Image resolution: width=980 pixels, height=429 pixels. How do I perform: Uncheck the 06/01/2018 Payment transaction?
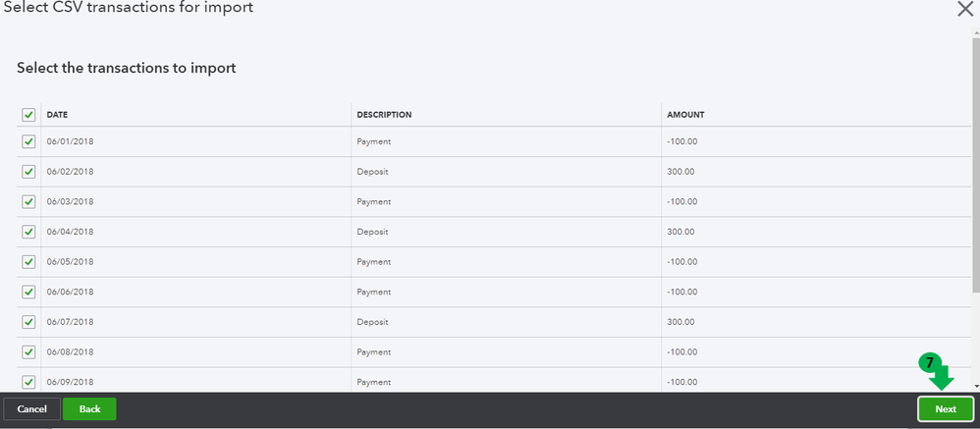pos(28,141)
